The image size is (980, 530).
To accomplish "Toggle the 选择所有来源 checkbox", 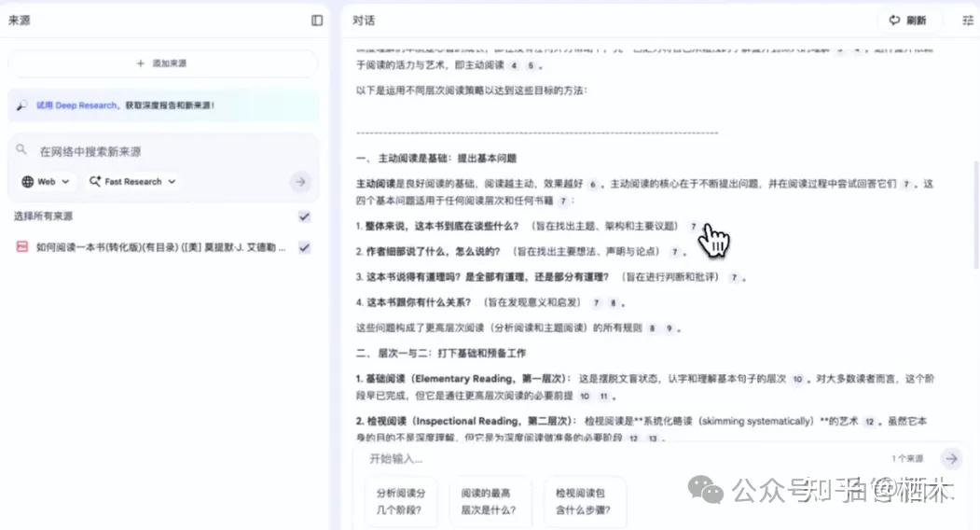I will tap(304, 216).
